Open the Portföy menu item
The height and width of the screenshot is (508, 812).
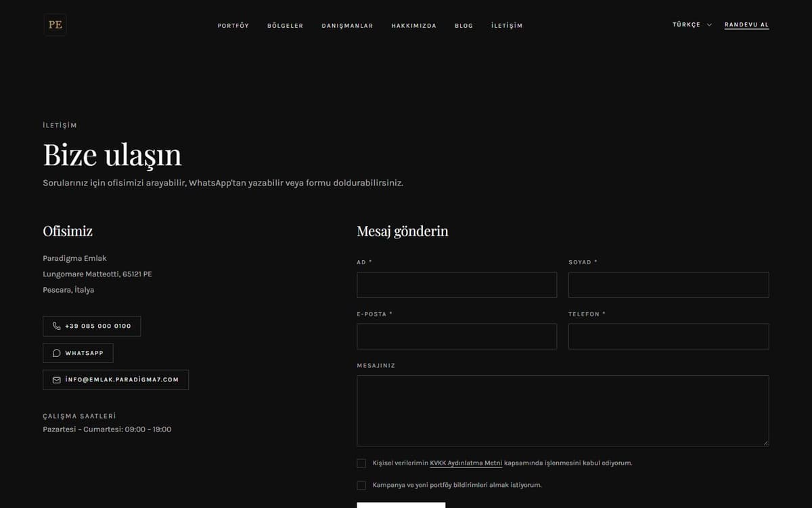coord(233,26)
